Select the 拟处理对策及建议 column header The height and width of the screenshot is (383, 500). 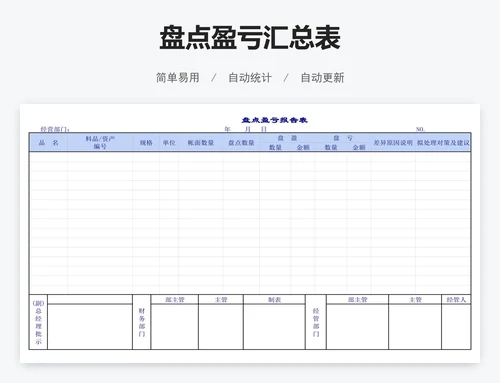click(443, 143)
